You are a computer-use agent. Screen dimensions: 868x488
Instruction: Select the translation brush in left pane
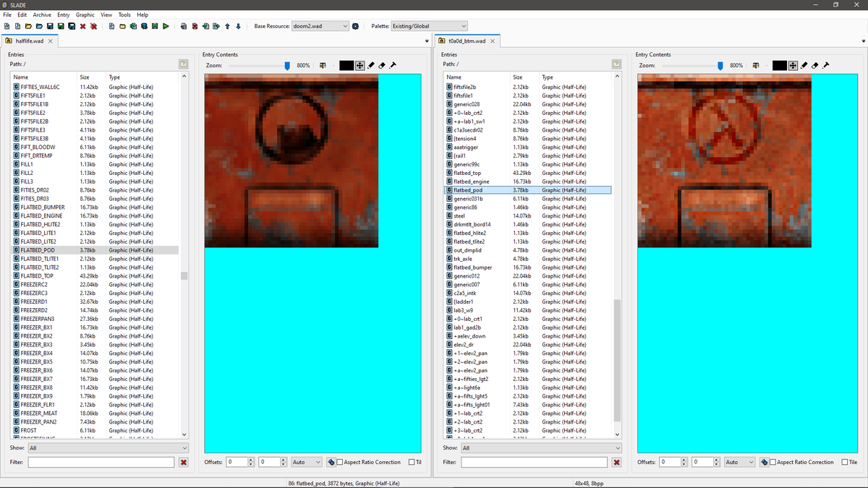click(x=393, y=65)
